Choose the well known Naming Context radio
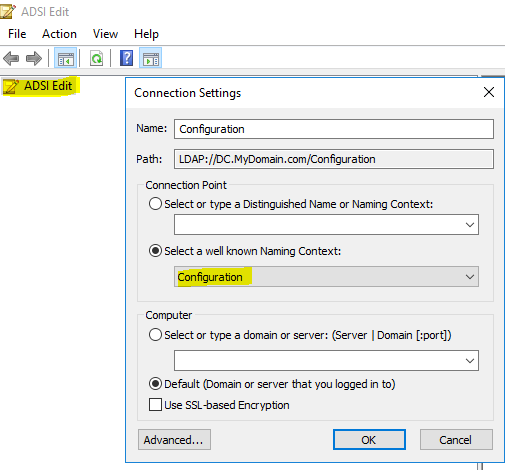This screenshot has width=505, height=470. tap(155, 251)
